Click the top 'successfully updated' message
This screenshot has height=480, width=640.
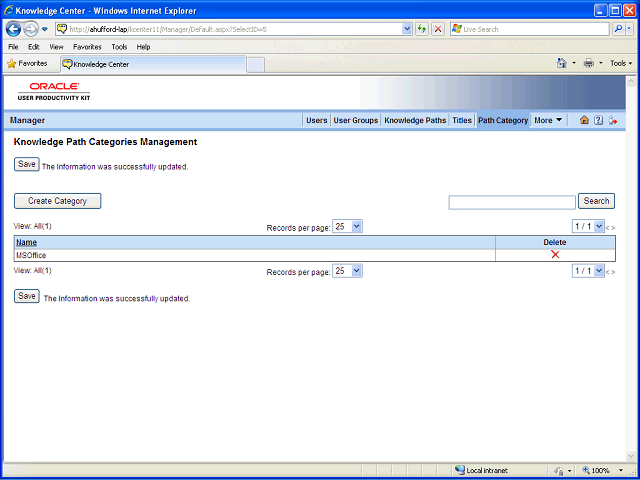(115, 167)
